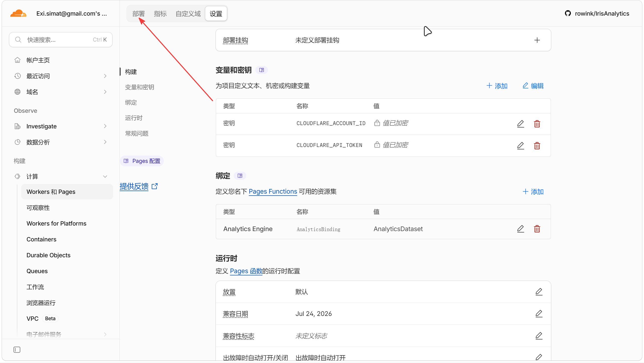644x363 pixels.
Task: Delete the CLOUDFLARE_API_TOKEN secret trash icon
Action: point(537,146)
